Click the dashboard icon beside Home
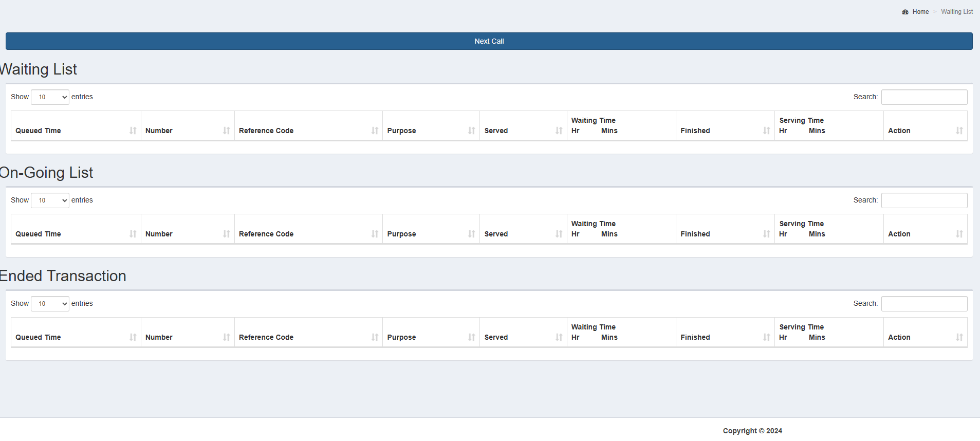 pyautogui.click(x=905, y=12)
